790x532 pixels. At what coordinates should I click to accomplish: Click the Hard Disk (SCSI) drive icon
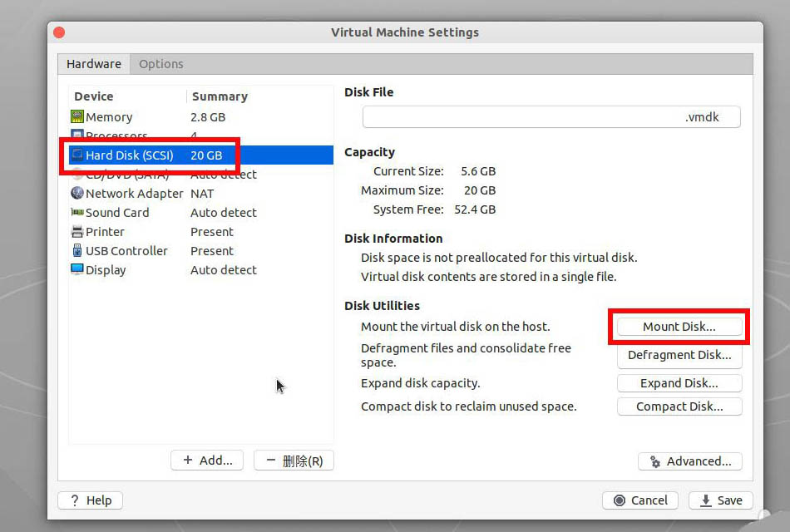click(77, 155)
